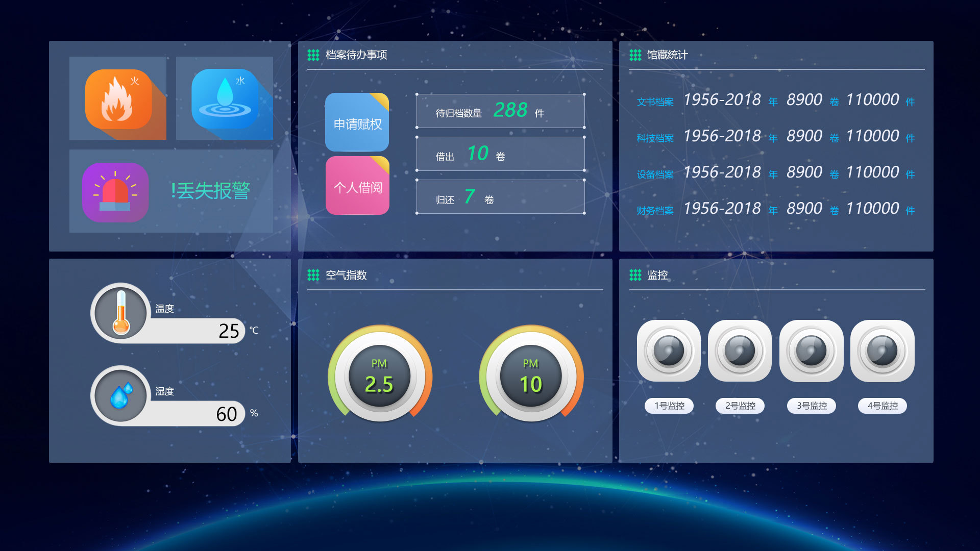Open the 馆藏统计 panel title
The height and width of the screenshot is (551, 980).
[668, 55]
